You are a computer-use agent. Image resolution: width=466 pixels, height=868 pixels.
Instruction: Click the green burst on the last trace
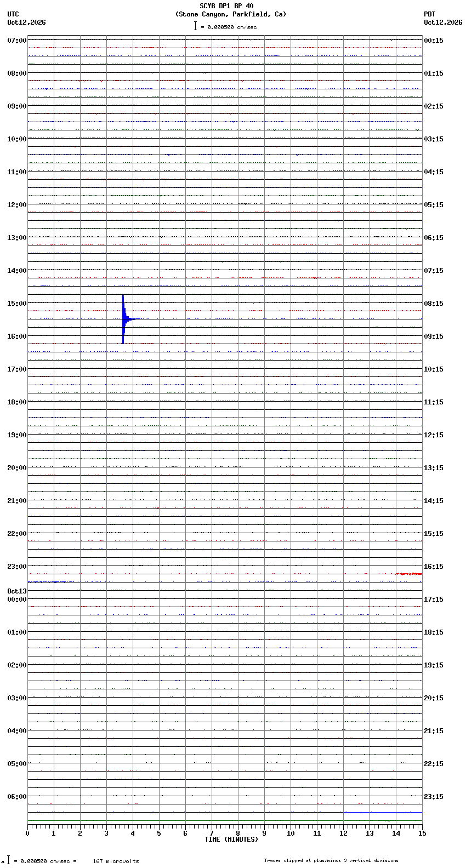tap(385, 820)
